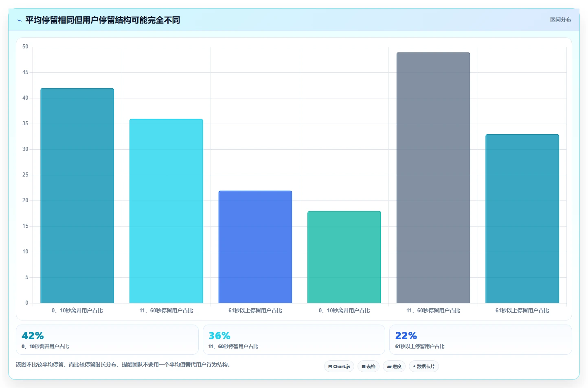Click the y-axis value 0
Image resolution: width=588 pixels, height=388 pixels.
27,303
